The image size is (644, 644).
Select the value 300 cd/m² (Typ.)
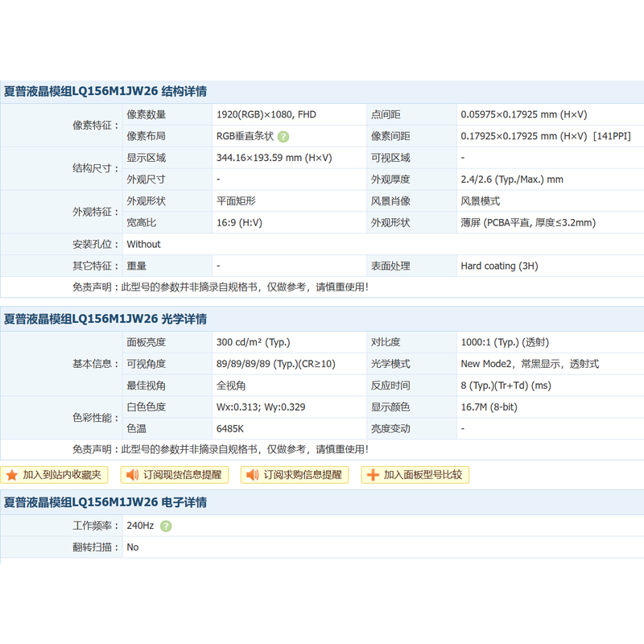(253, 342)
